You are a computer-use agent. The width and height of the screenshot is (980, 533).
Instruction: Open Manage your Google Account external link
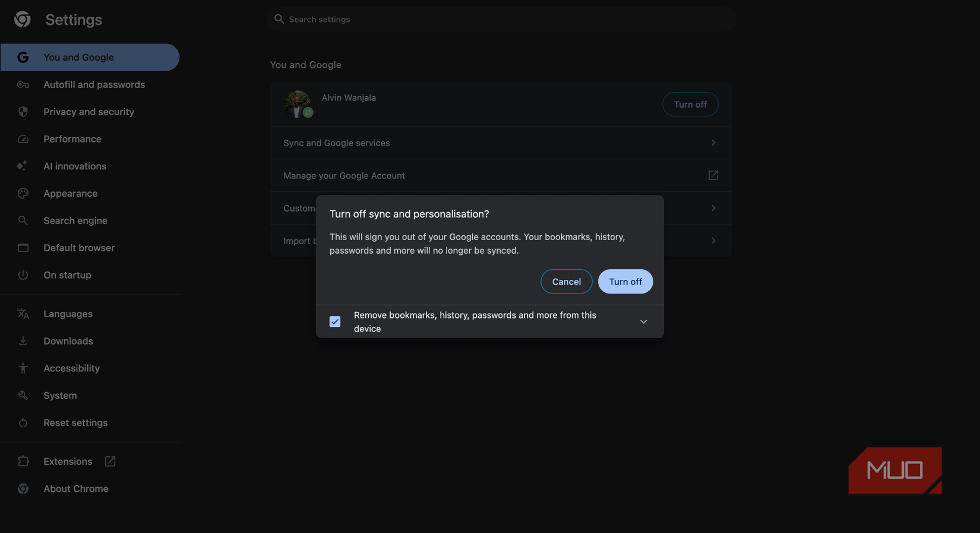pos(713,175)
